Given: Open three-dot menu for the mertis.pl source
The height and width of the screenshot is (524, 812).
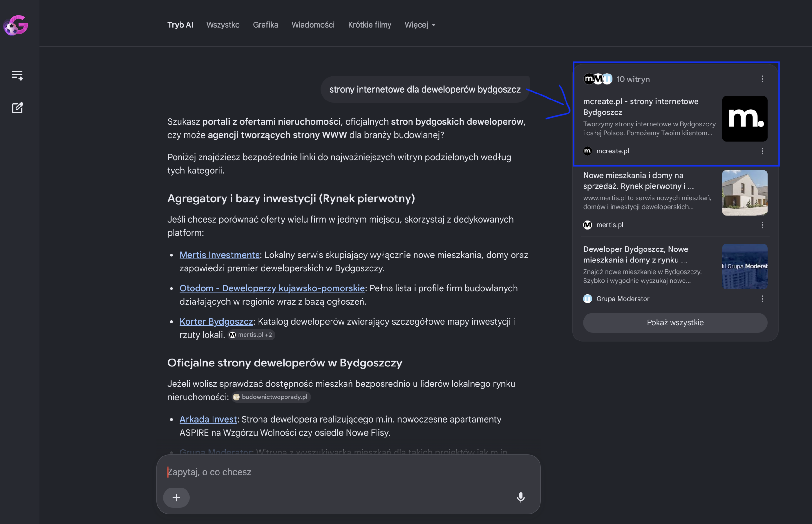Looking at the screenshot, I should [x=762, y=225].
